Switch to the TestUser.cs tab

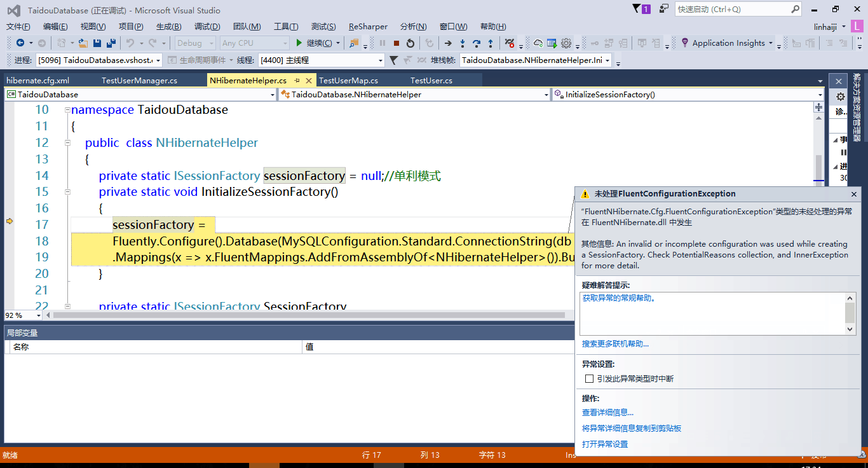point(431,81)
